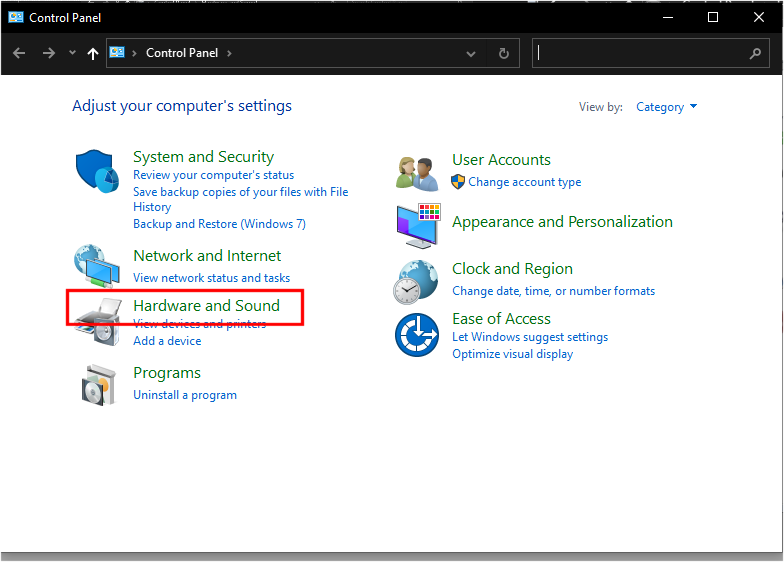Open Hardware and Sound category
Screen dimensions: 784x562
206,306
